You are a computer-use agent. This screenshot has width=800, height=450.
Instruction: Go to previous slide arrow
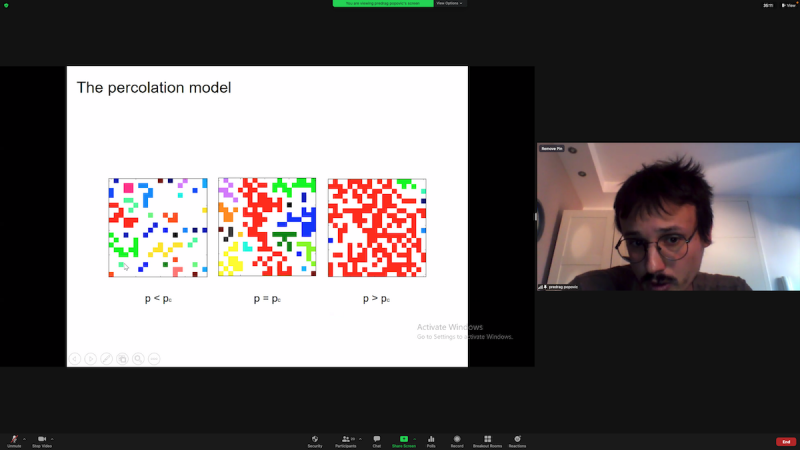(x=75, y=358)
